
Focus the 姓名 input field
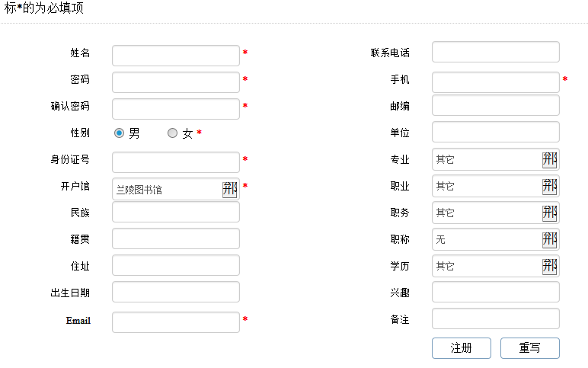point(176,56)
